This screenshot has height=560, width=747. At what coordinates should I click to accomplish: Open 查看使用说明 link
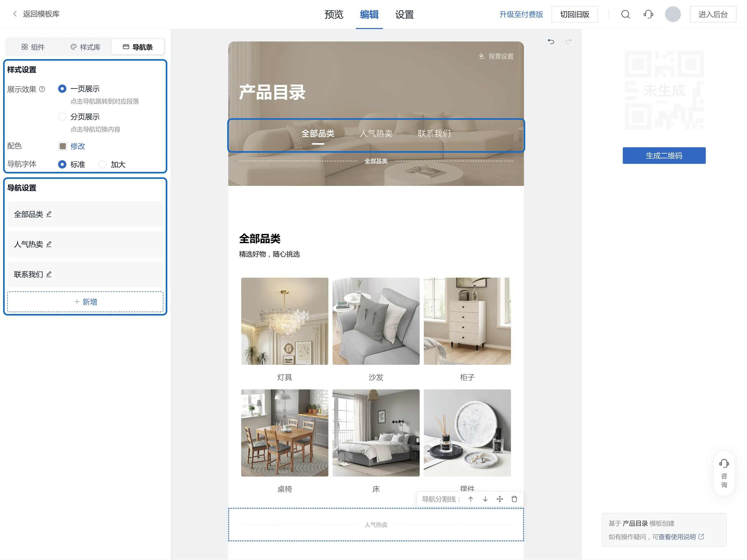tap(677, 537)
